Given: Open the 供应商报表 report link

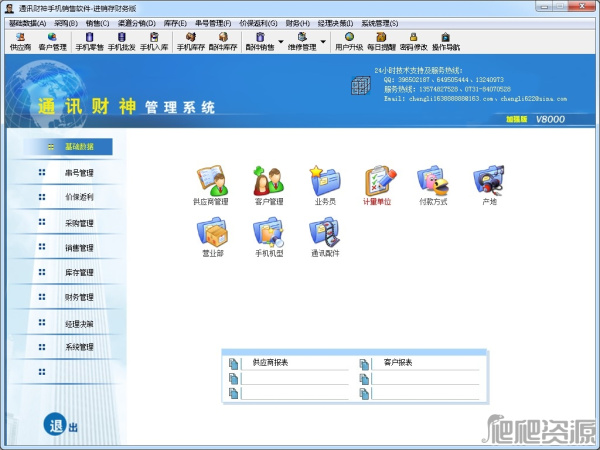Looking at the screenshot, I should click(270, 362).
